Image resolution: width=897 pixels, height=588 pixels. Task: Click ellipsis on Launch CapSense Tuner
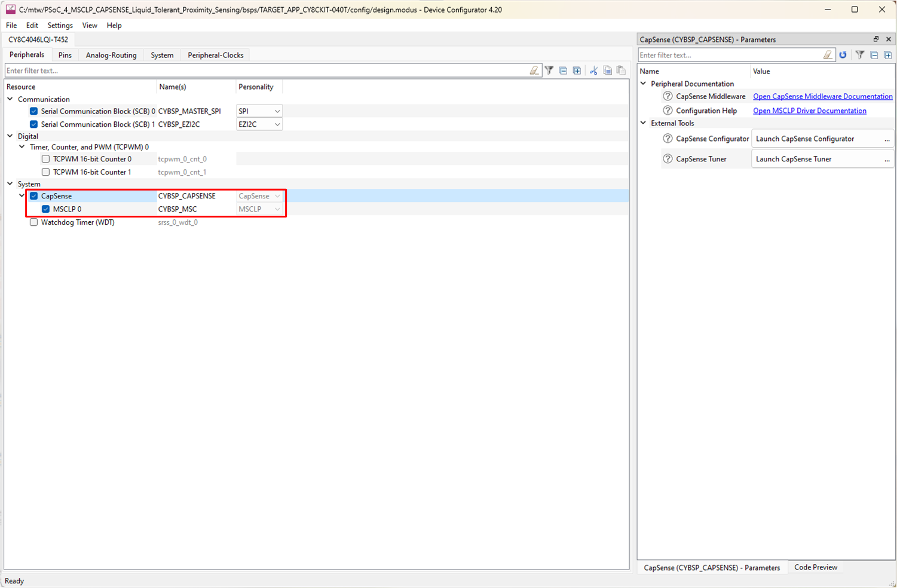(887, 160)
